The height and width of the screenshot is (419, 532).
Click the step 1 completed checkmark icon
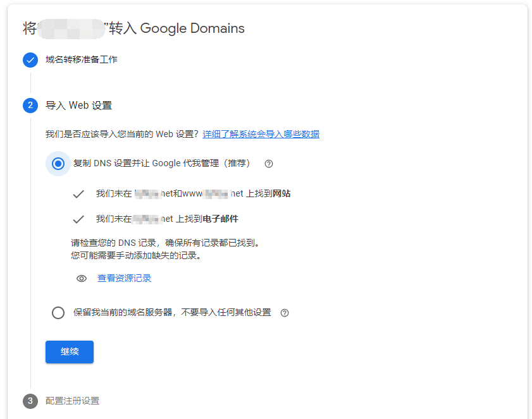30,60
